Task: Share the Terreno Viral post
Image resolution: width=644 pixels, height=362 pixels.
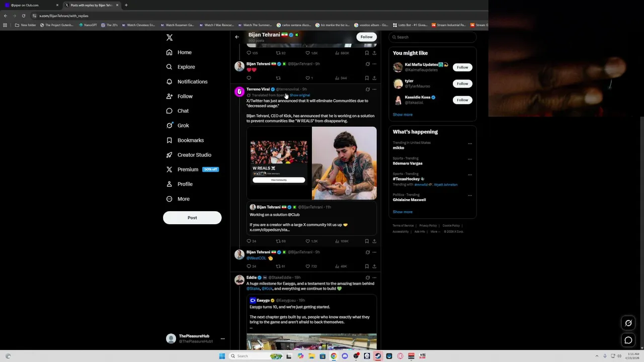Action: [374, 241]
